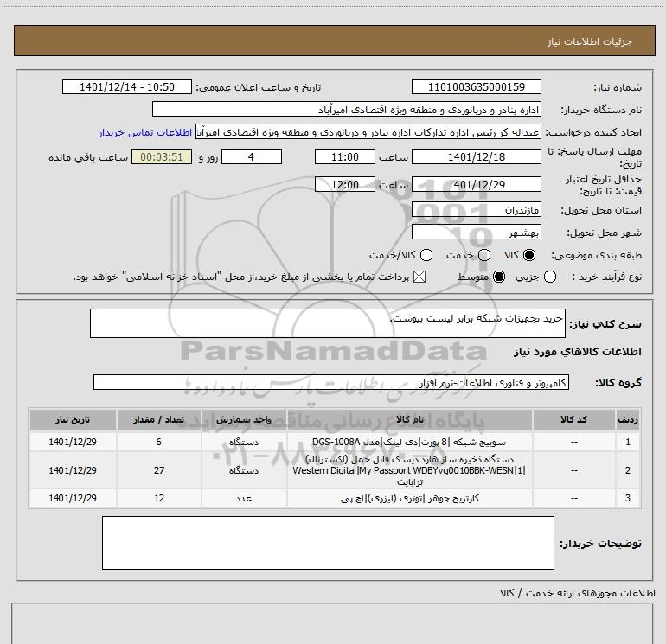The width and height of the screenshot is (666, 644).
Task: Click row number 2 cell
Action: click(x=628, y=470)
